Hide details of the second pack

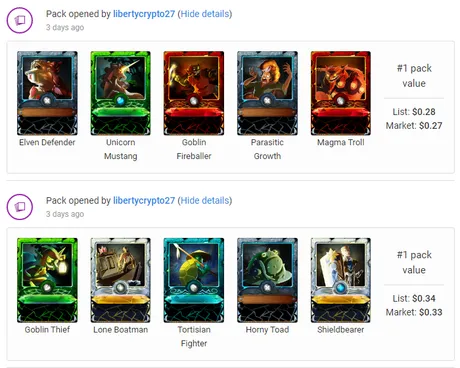click(205, 201)
